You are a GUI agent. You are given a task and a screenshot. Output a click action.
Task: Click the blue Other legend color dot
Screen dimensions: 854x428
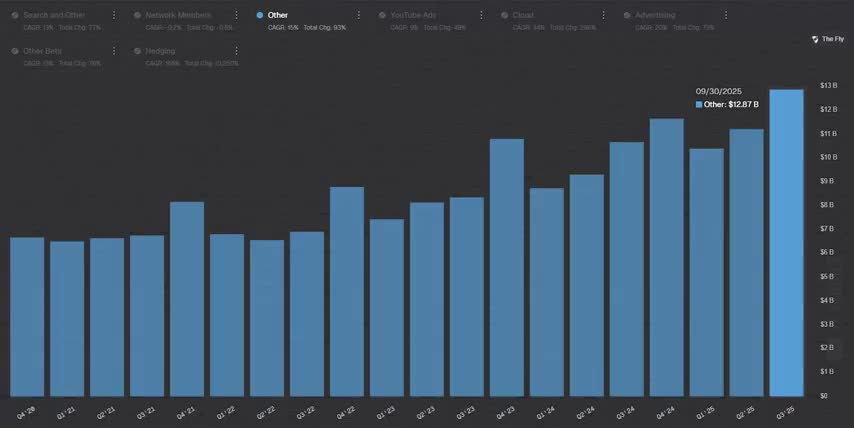pos(260,16)
